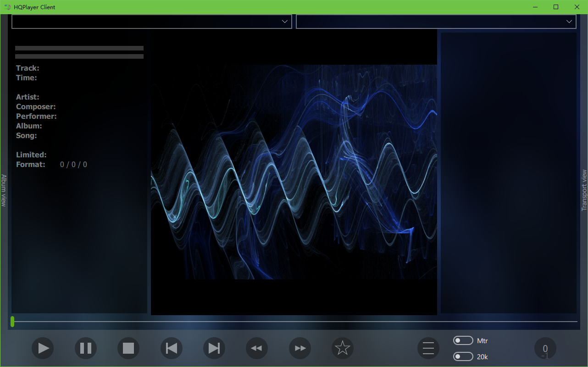This screenshot has width=588, height=367.
Task: Enable the Mtr toggle switch
Action: tap(463, 340)
